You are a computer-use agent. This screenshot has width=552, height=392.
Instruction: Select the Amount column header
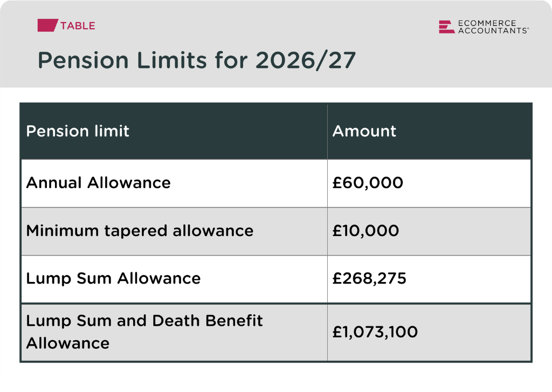pos(429,131)
